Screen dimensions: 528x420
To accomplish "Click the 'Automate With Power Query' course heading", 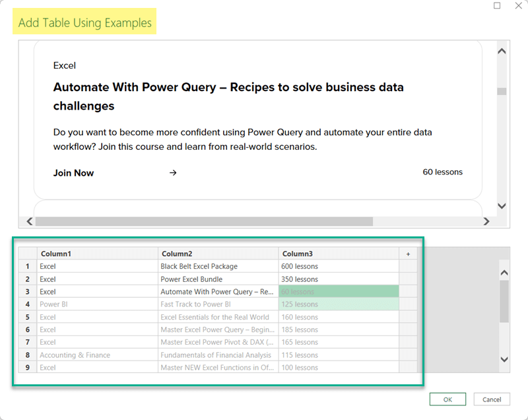I will [x=228, y=96].
